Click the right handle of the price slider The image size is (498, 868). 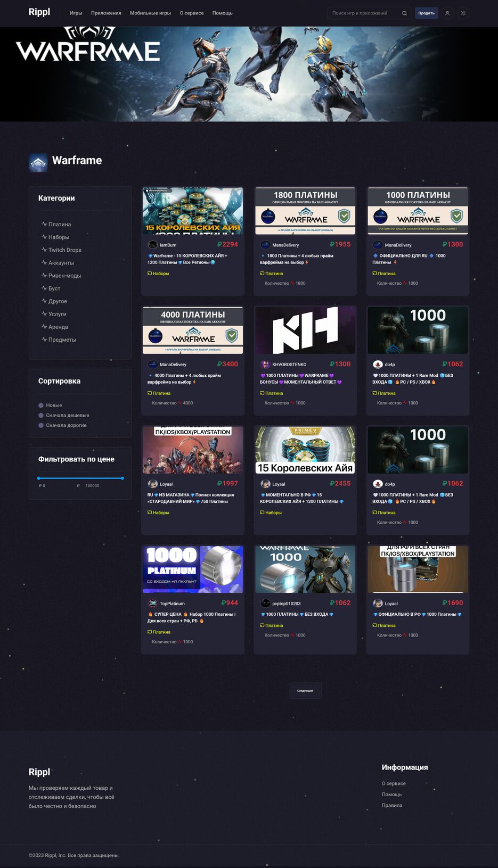click(x=123, y=478)
